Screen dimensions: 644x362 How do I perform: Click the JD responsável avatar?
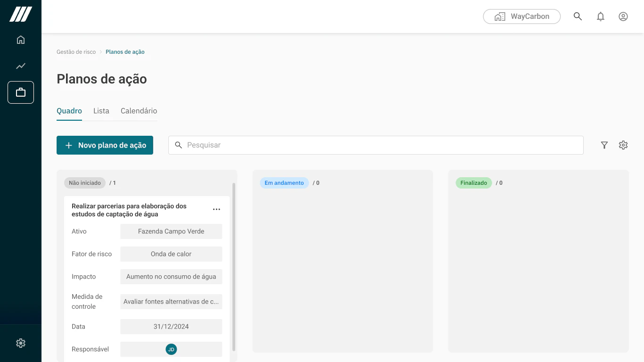pyautogui.click(x=171, y=349)
